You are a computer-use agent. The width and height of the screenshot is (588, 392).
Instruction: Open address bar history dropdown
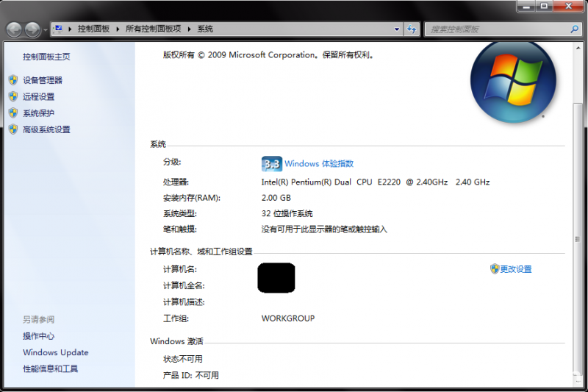pyautogui.click(x=397, y=29)
